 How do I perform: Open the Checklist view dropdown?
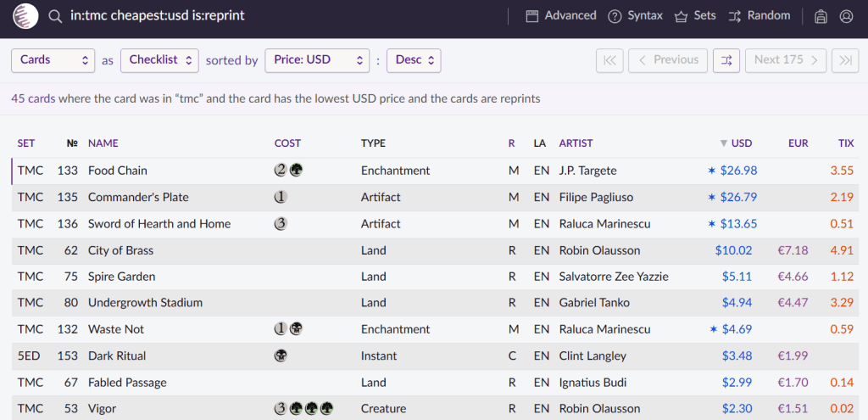(159, 60)
